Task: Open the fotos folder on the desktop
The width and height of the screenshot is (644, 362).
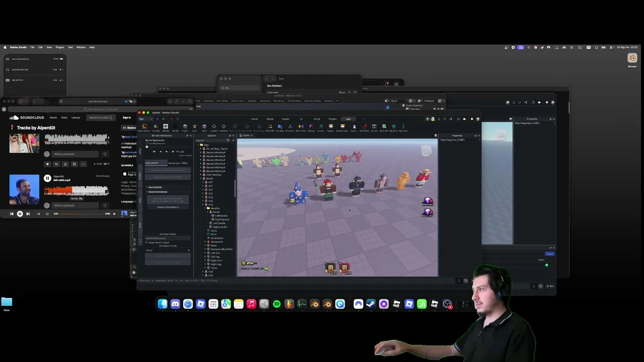Action: tap(7, 303)
